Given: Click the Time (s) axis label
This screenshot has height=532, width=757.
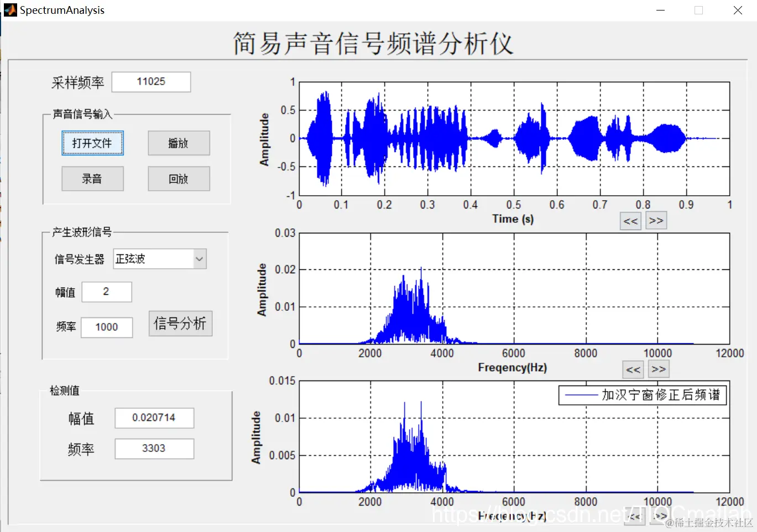Looking at the screenshot, I should (x=513, y=219).
